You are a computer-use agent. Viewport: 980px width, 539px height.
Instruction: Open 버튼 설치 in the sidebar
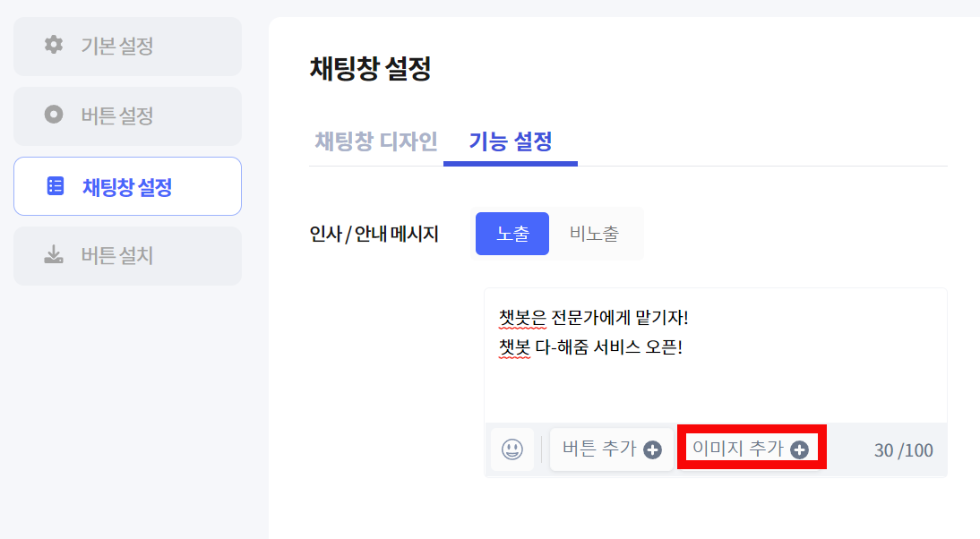point(127,256)
